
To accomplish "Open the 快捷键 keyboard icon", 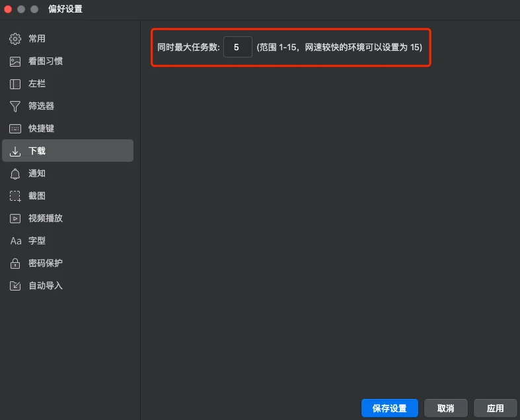I will tap(15, 129).
